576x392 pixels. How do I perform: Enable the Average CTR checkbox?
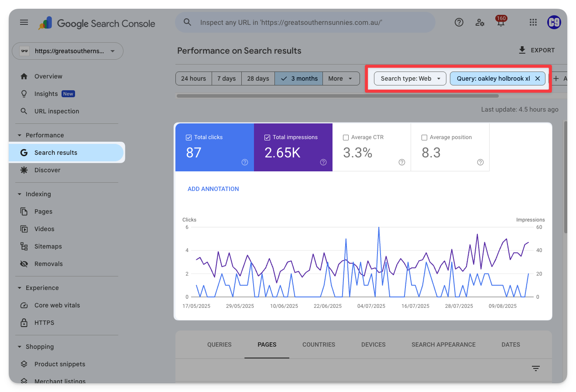pyautogui.click(x=346, y=137)
